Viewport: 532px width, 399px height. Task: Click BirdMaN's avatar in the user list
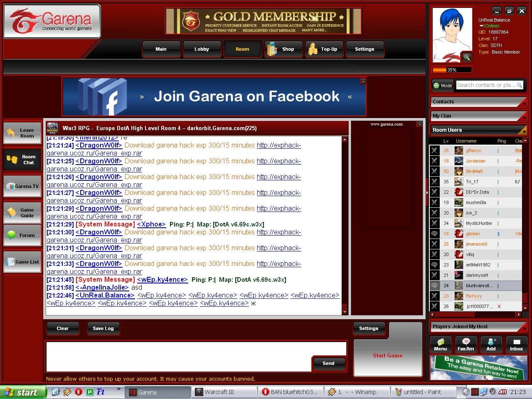(459, 171)
